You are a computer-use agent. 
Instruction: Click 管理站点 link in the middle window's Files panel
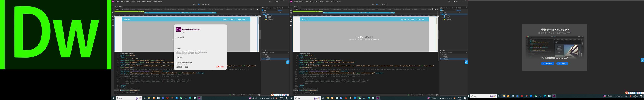459,10
